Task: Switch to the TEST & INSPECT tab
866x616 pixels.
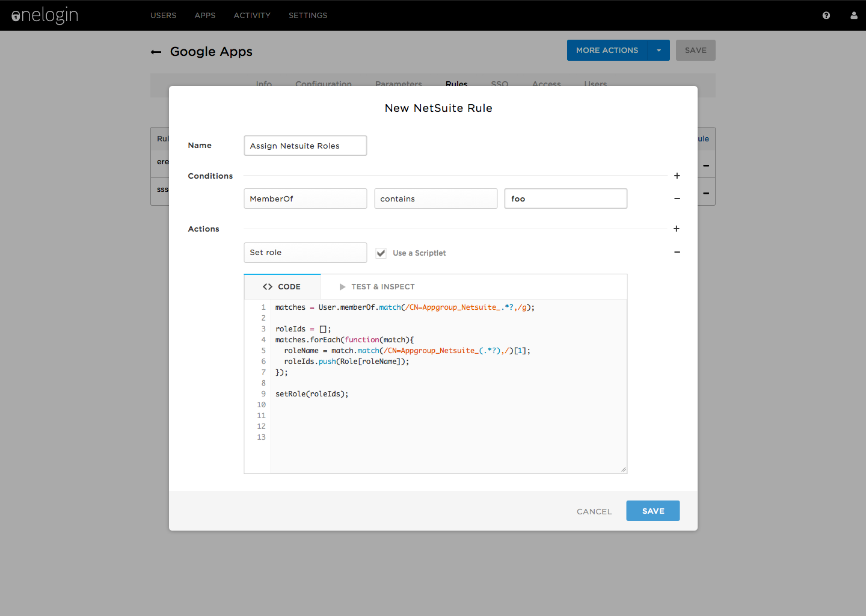Action: tap(377, 287)
